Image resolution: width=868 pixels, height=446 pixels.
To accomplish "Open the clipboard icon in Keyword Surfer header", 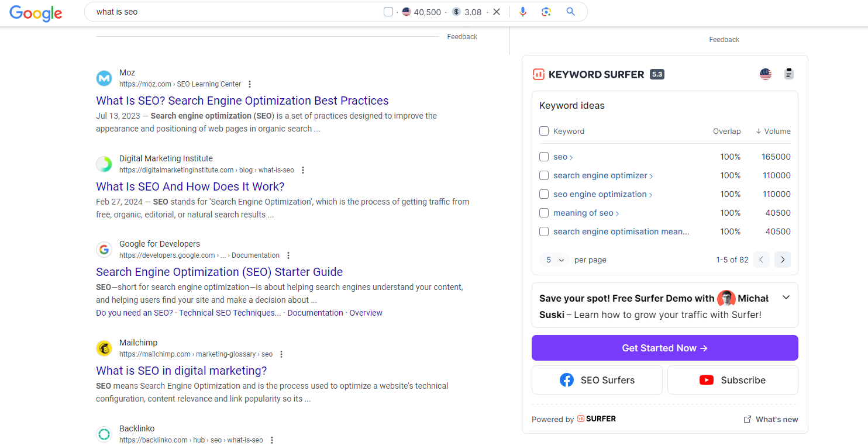I will (788, 74).
